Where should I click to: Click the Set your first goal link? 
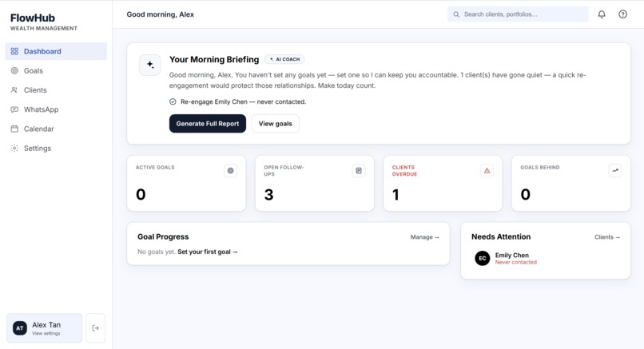pos(208,252)
